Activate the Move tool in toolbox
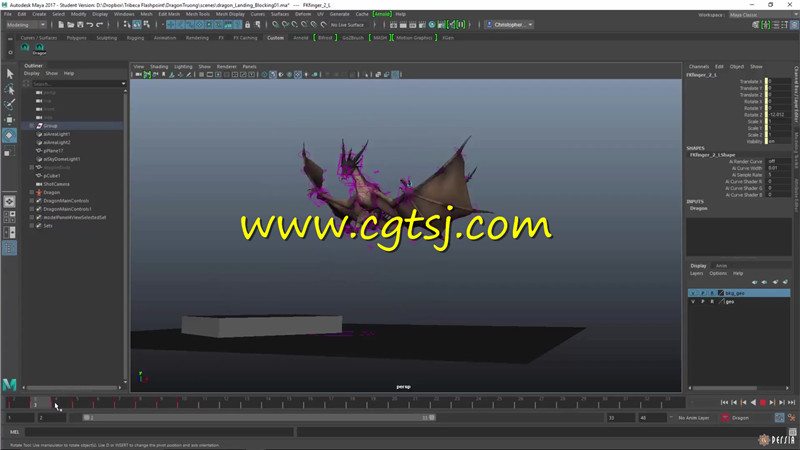Viewport: 800px width, 450px height. [x=9, y=120]
